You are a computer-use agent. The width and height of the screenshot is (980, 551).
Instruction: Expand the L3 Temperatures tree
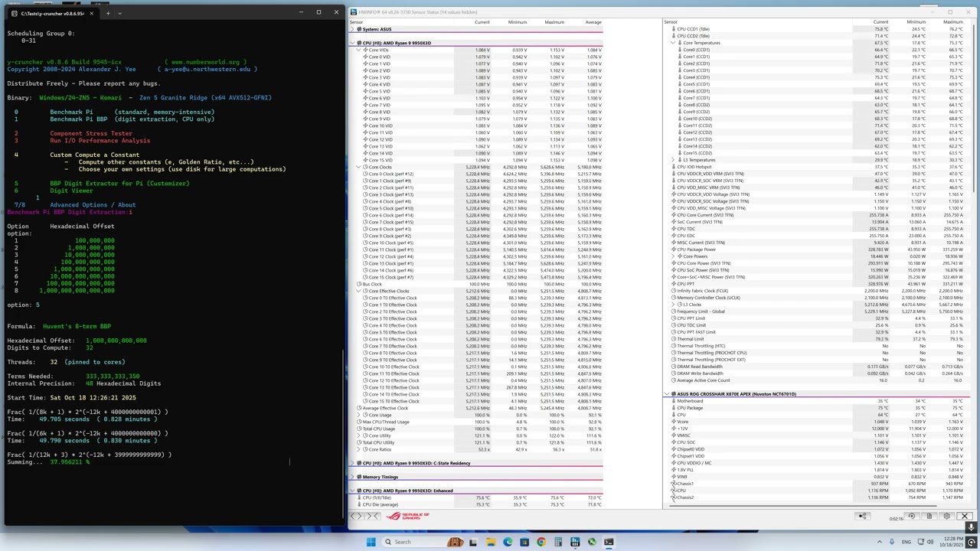672,160
